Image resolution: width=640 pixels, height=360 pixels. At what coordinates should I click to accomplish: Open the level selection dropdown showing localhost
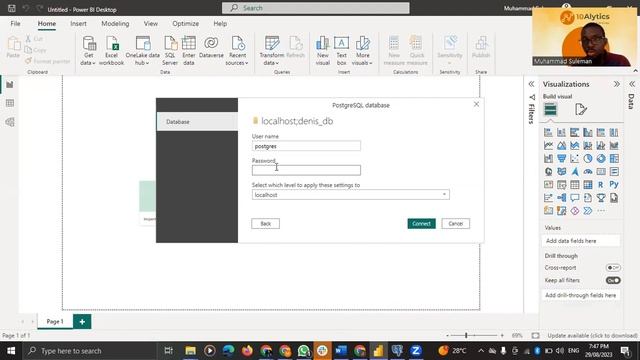[x=351, y=195]
